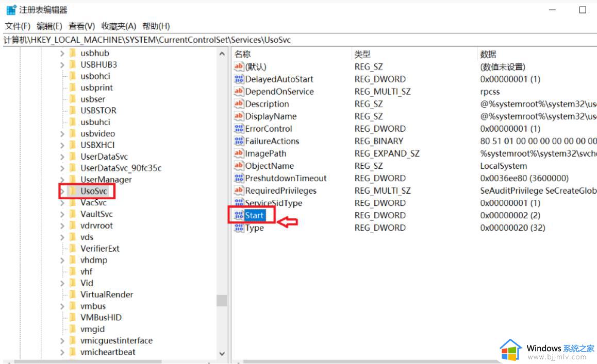Expand the Vid tree node
Image resolution: width=597 pixels, height=364 pixels.
62,283
